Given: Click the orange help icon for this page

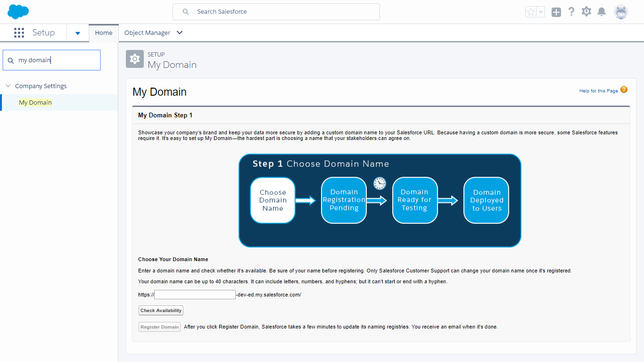Looking at the screenshot, I should coord(624,90).
